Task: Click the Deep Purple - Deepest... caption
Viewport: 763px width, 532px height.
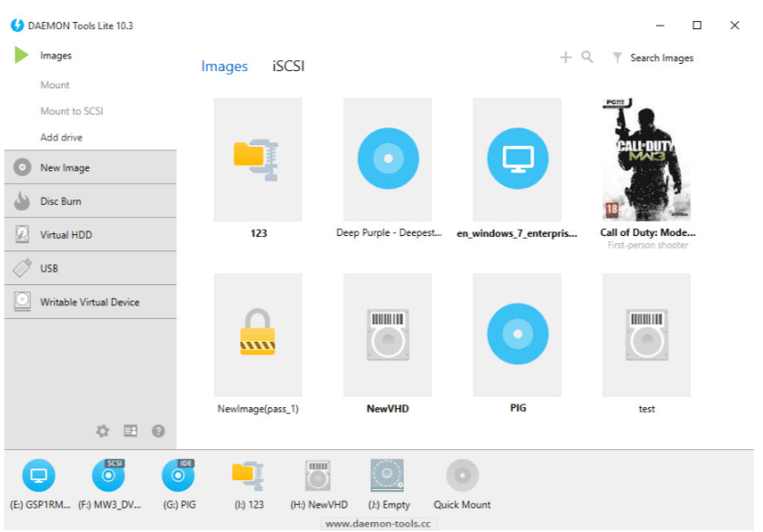Action: click(x=389, y=232)
